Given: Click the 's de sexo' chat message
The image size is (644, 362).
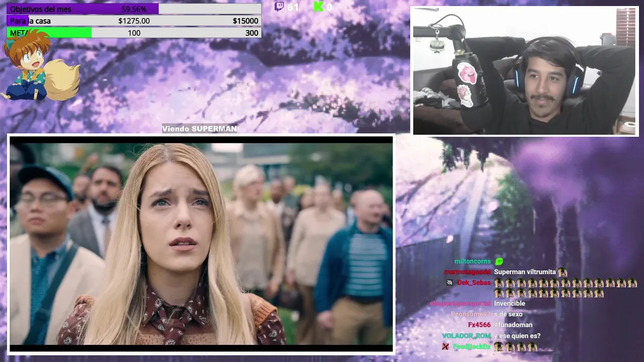Looking at the screenshot, I should [x=508, y=314].
